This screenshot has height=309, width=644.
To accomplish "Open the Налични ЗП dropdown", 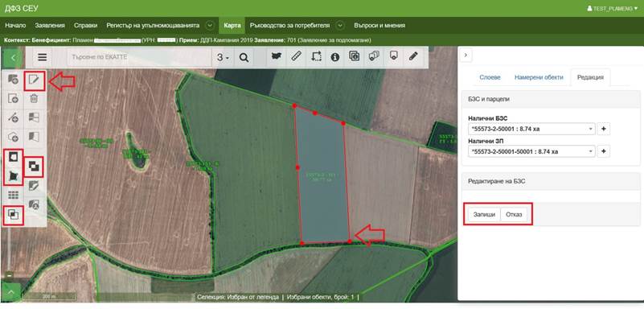I will pos(531,151).
